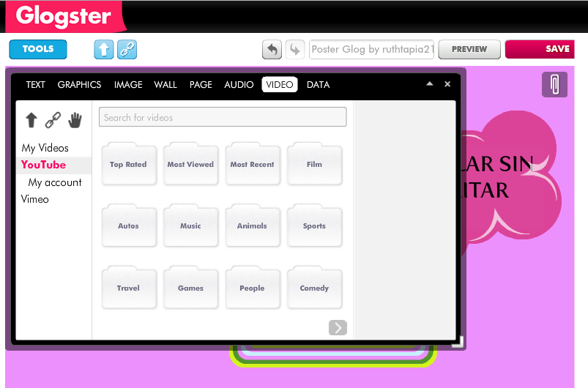Click the resize handle at the panel corner

(458, 342)
